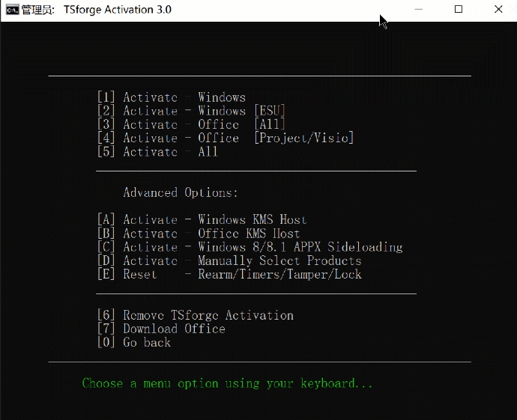Maximize the TSforge Activation console window

click(459, 10)
